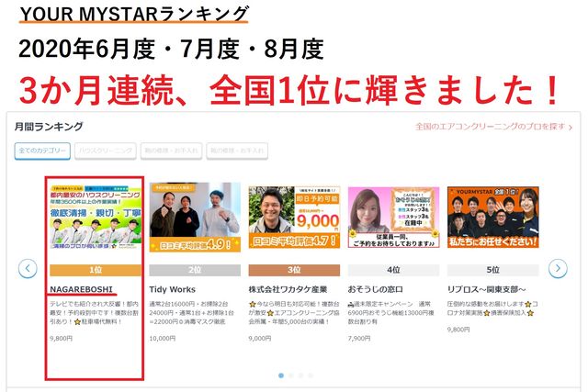Click the リプロス~関東支部~ shop name
Image resolution: width=588 pixels, height=392 pixels.
(x=486, y=289)
